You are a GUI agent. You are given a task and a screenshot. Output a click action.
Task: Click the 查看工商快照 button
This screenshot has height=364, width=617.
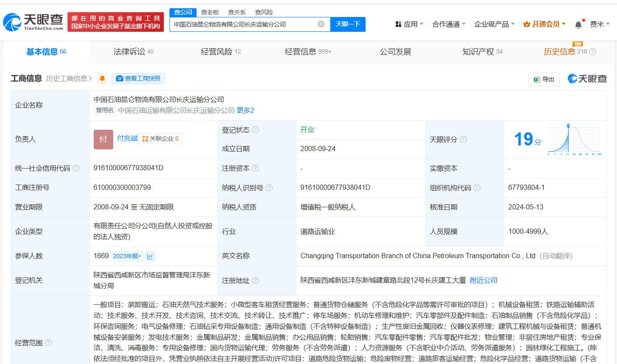[x=138, y=78]
